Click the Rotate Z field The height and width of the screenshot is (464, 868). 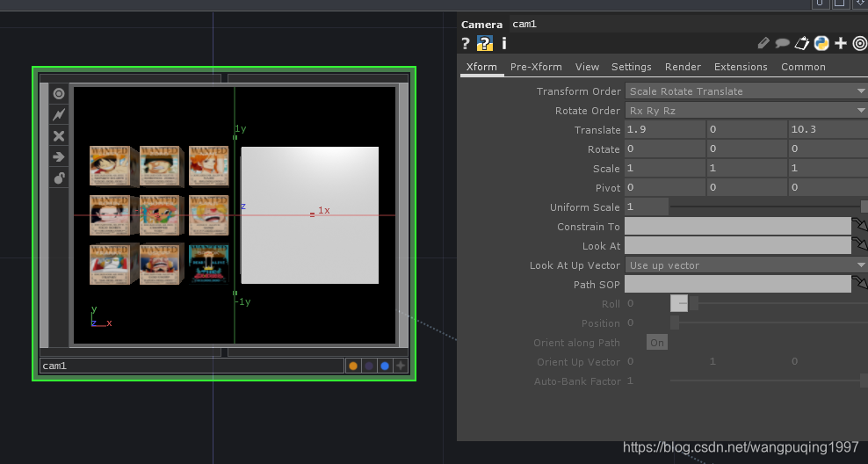click(828, 149)
